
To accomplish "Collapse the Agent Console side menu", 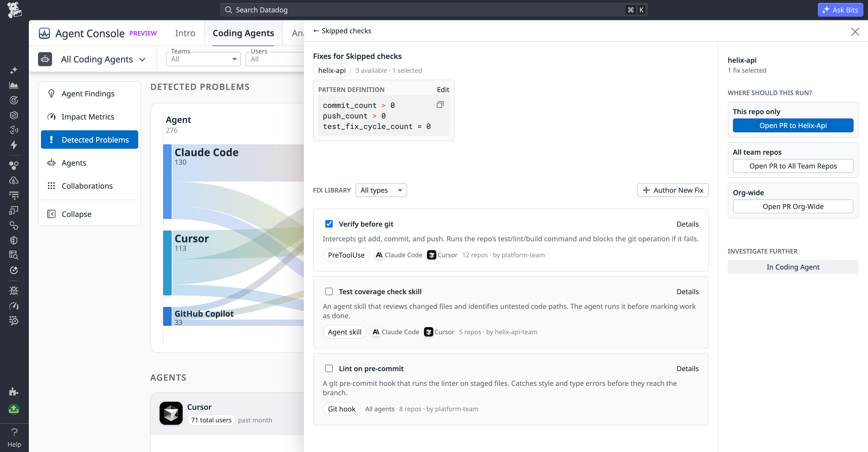I will click(90, 214).
